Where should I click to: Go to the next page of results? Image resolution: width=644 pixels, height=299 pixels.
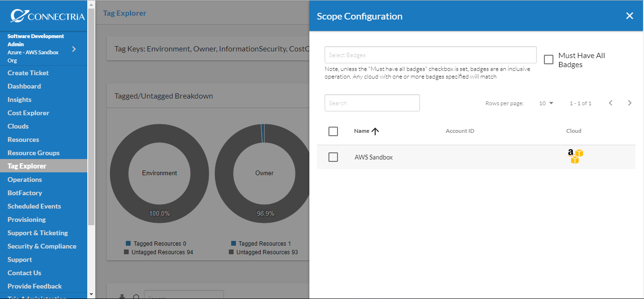click(x=630, y=103)
